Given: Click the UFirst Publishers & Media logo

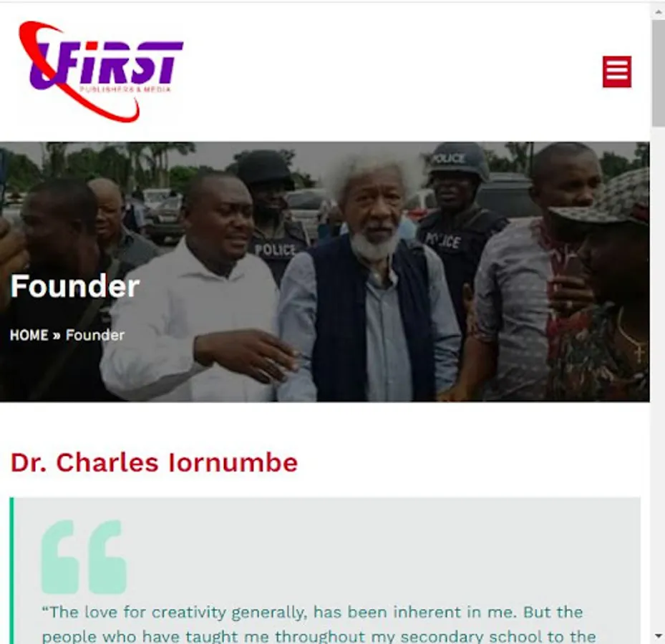Looking at the screenshot, I should click(101, 72).
